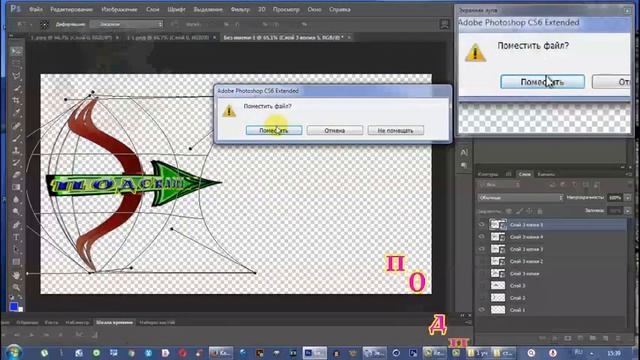Screen dimensions: 640x360
Task: Select the History Brush tool
Action: coord(16,162)
